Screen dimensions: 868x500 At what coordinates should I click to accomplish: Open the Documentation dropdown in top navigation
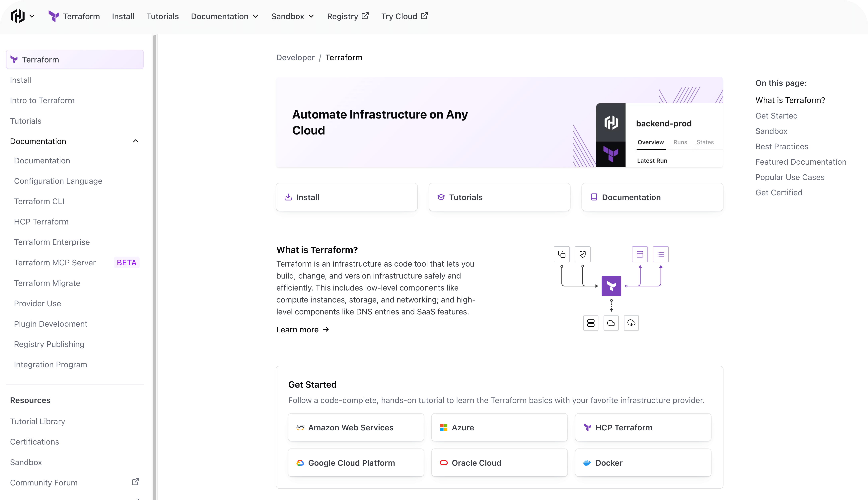click(224, 16)
